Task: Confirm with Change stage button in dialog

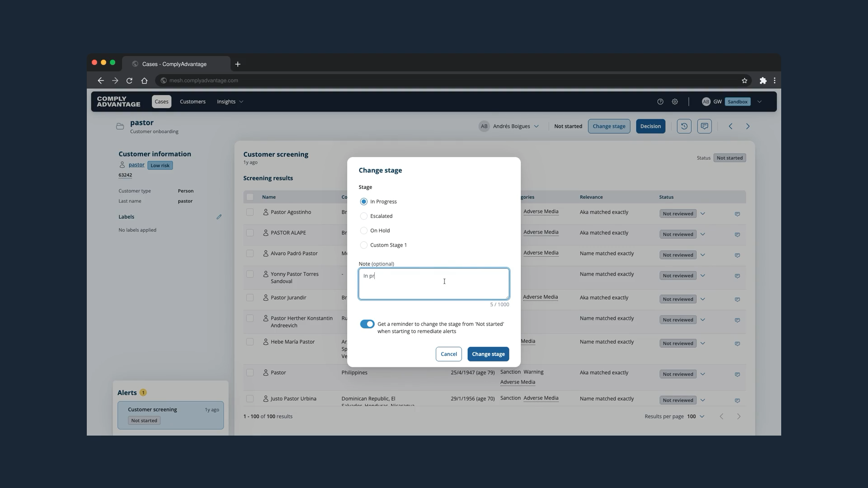Action: click(x=488, y=354)
